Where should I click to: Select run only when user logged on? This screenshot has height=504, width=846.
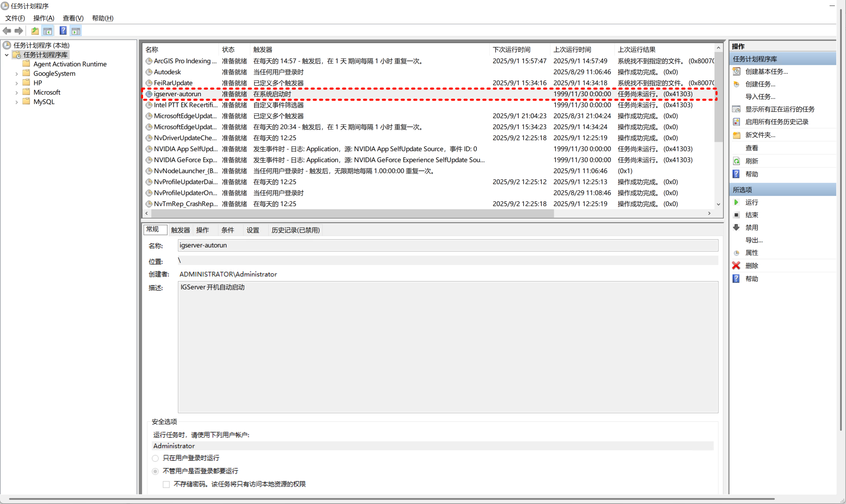(155, 458)
